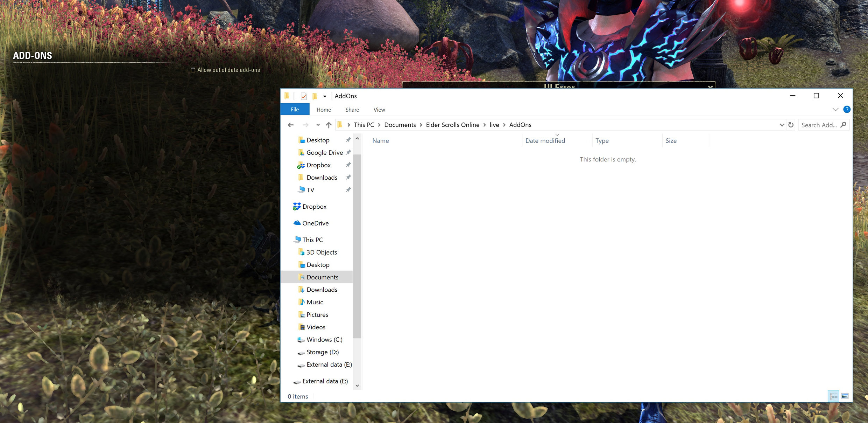Click the Up one level arrow
The height and width of the screenshot is (423, 868).
(329, 125)
